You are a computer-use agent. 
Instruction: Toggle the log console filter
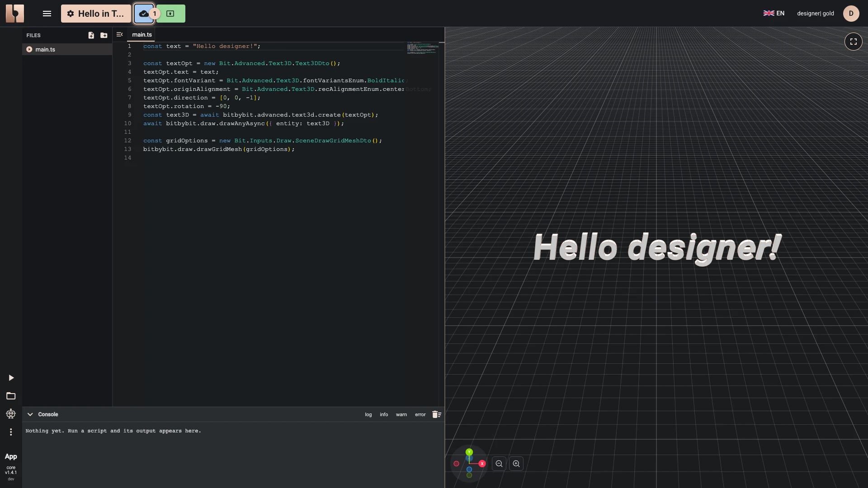tap(368, 414)
